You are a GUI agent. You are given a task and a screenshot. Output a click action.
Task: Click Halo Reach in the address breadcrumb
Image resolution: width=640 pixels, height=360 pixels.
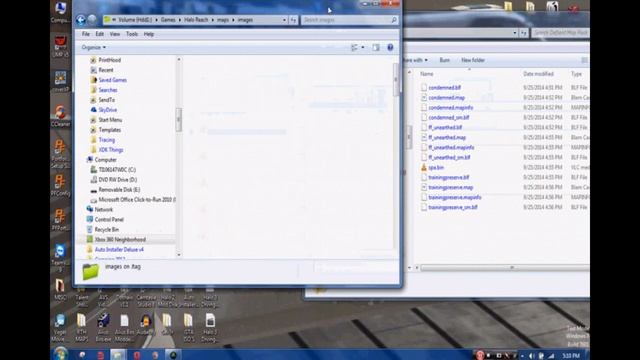(x=196, y=20)
